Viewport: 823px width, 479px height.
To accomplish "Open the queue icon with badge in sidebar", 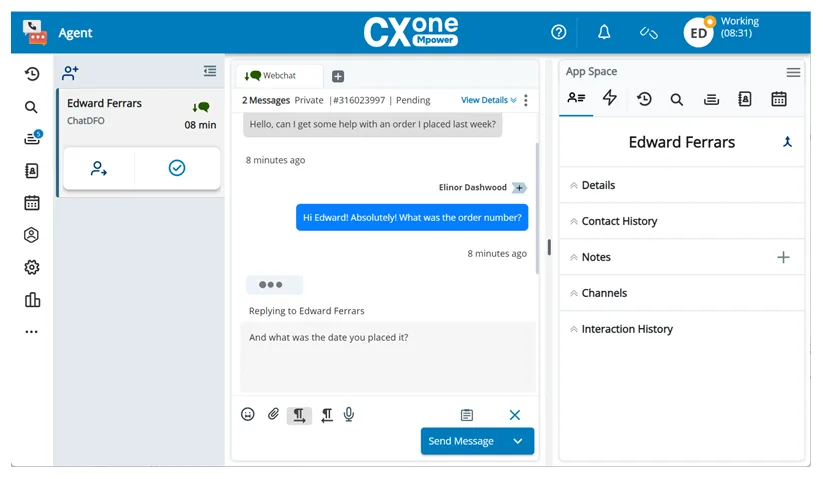I will pyautogui.click(x=33, y=137).
